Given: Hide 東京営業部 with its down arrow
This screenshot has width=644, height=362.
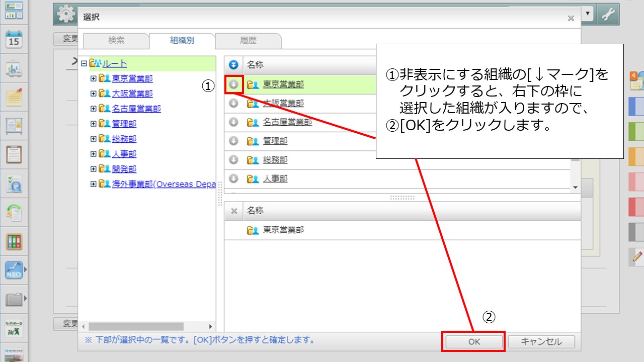Looking at the screenshot, I should (x=233, y=84).
